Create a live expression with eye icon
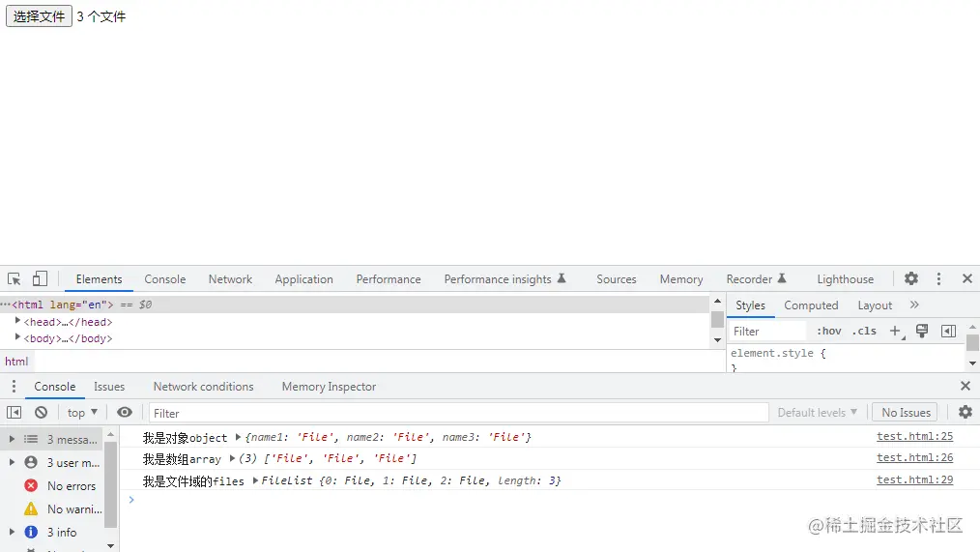980x552 pixels. (125, 412)
